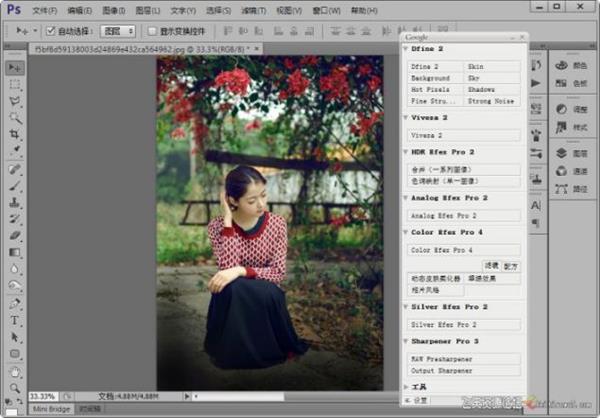The height and width of the screenshot is (418, 600).
Task: Open the 图层 auto-select target dropdown
Action: point(118,31)
